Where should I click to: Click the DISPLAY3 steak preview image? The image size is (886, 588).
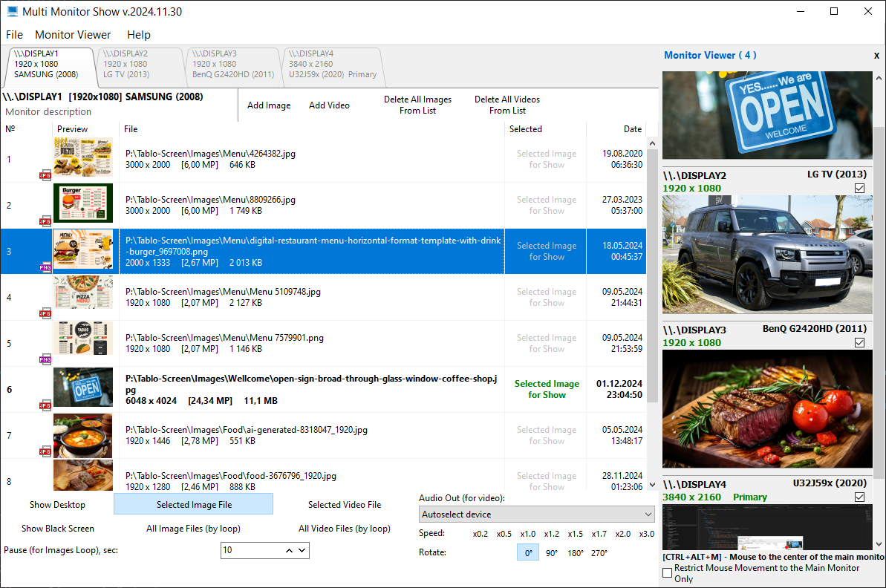767,409
